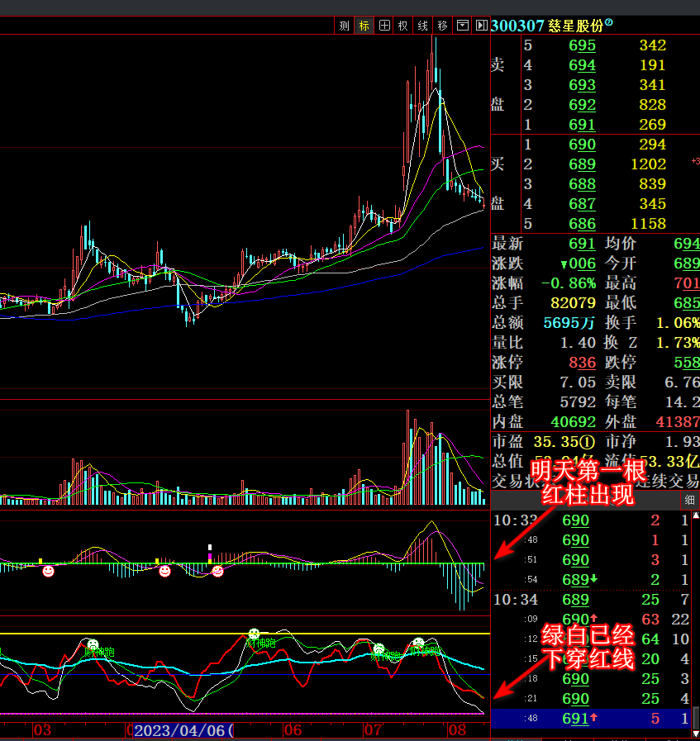Click the stock code 300307 title
The width and height of the screenshot is (700, 741).
coord(517,26)
